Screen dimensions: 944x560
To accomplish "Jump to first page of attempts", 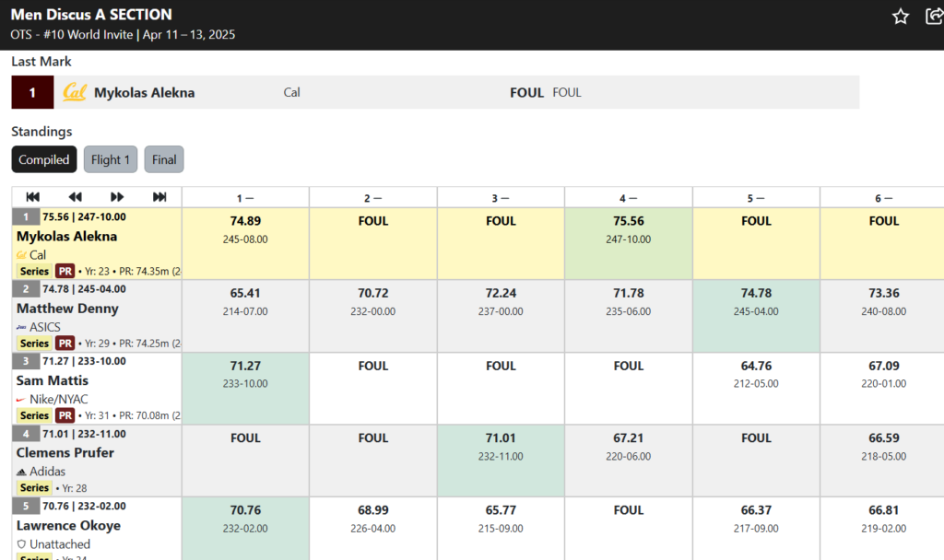I will click(33, 197).
